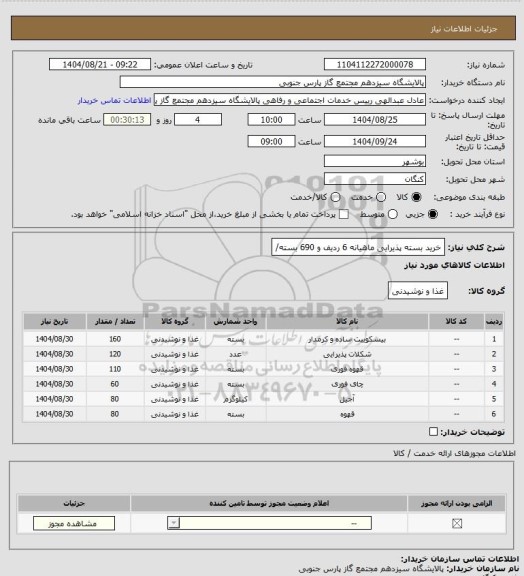Click quantity 60 in the چای فوری row
Viewport: 524px width, 576px height.
click(x=115, y=384)
